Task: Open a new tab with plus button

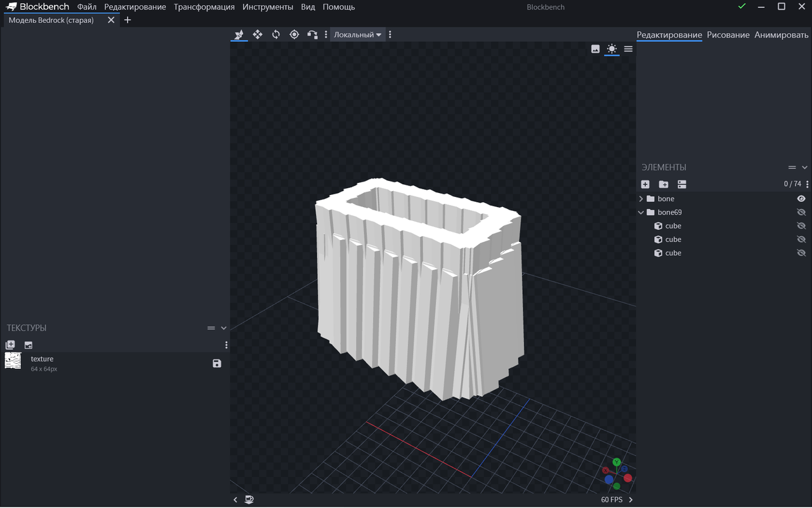Action: coord(128,20)
